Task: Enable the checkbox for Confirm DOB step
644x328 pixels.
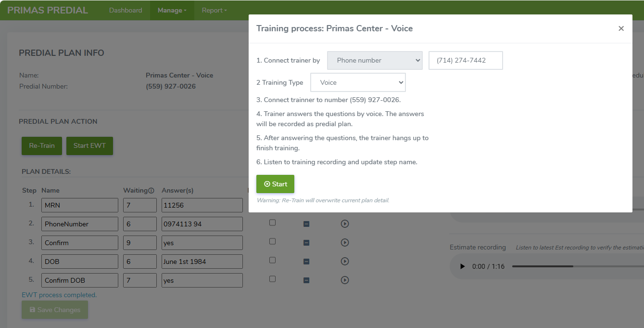Action: 273,279
